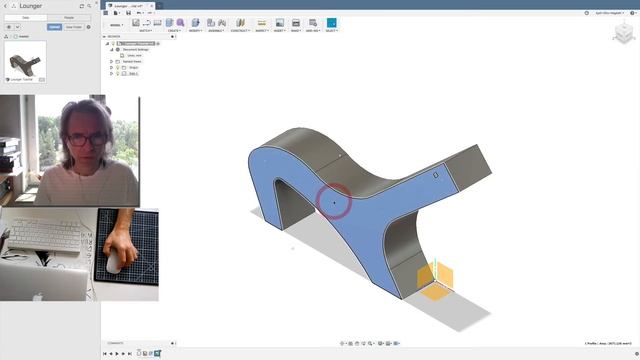Open the Grid and Snaps dropdown
The image size is (640, 360).
click(388, 343)
